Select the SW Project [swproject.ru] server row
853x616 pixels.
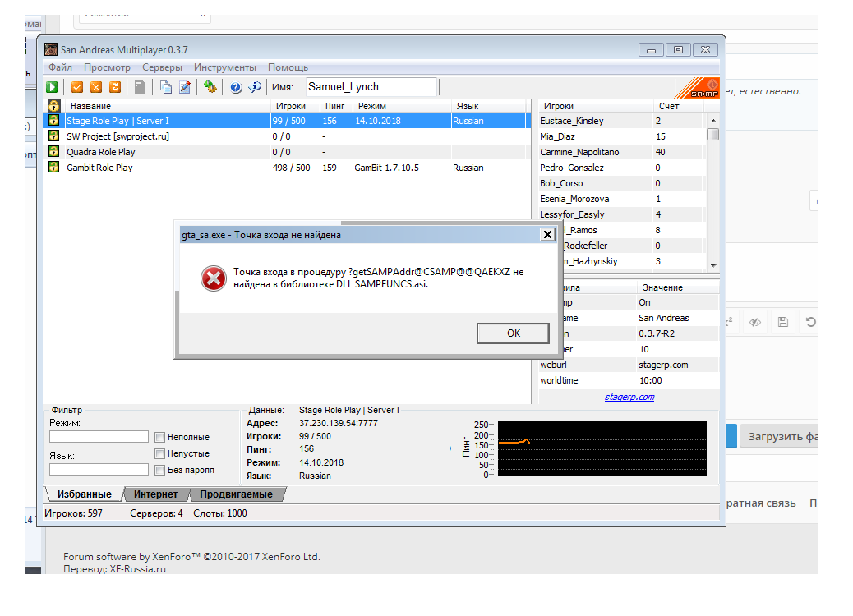287,136
